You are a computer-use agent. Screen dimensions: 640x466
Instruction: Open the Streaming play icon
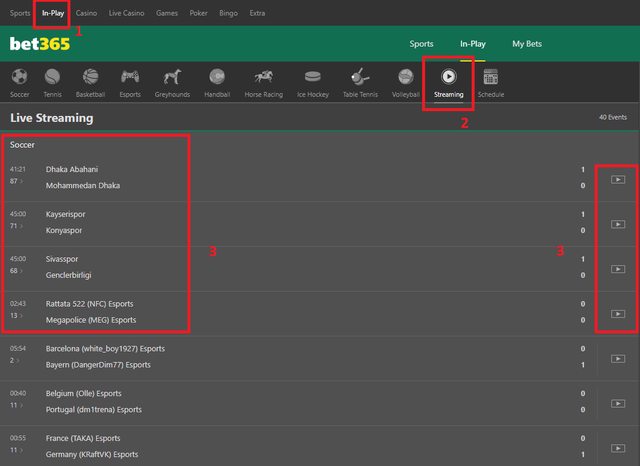(449, 77)
